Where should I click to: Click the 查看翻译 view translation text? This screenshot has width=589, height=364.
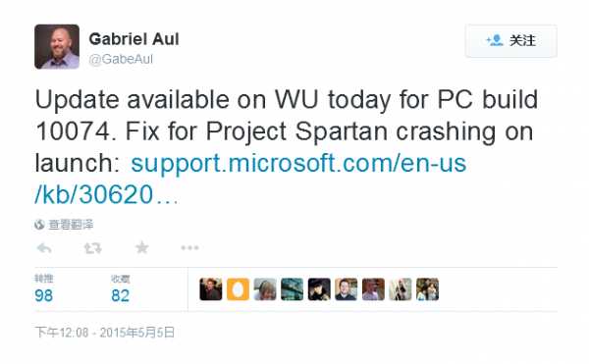[71, 225]
